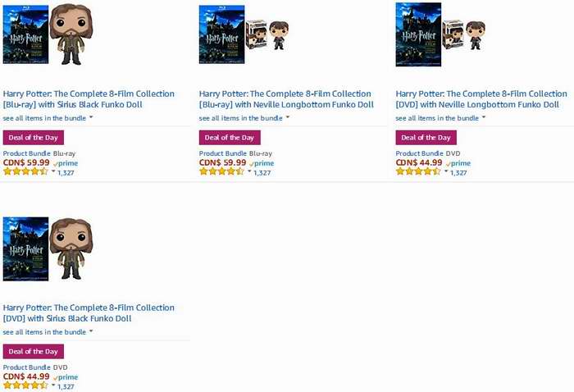Open star rating dropdown for Blu-ray Neville bundle
This screenshot has height=392, width=574.
[x=249, y=171]
